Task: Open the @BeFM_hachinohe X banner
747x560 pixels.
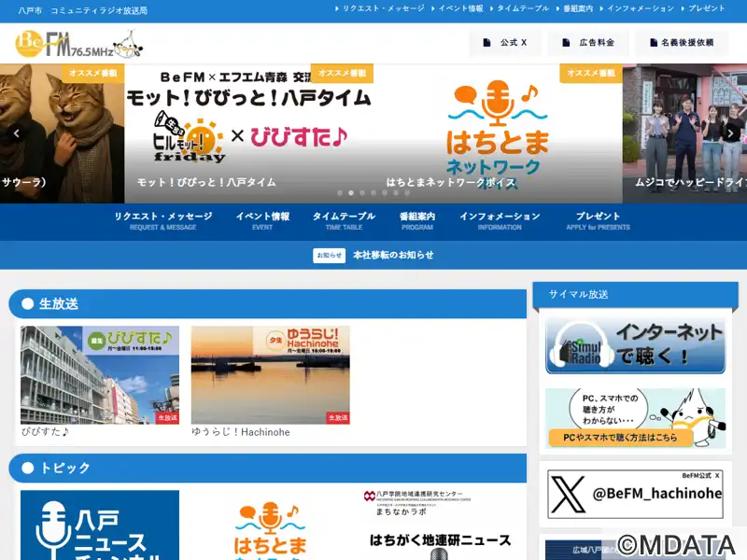Action: (x=635, y=495)
